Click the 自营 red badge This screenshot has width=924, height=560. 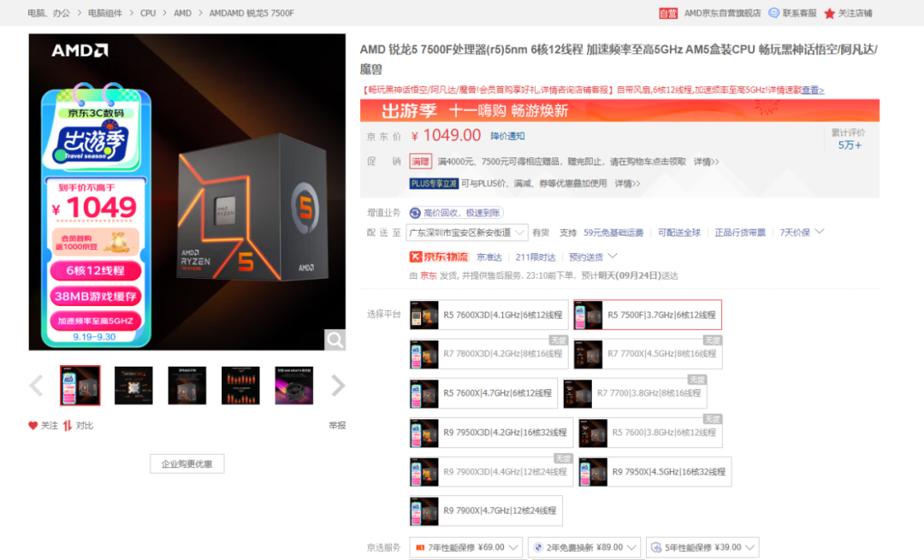[x=668, y=13]
